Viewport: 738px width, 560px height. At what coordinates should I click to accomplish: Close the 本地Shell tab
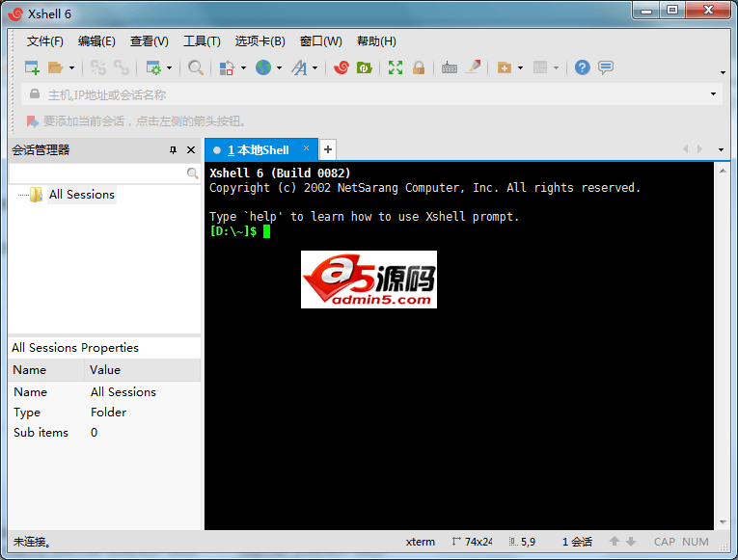[307, 148]
